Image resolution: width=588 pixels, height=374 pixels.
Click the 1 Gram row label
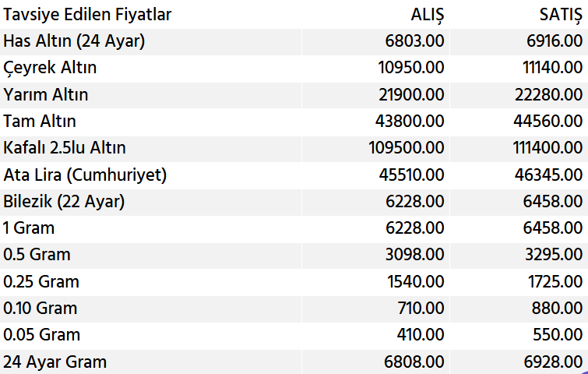[x=29, y=228]
